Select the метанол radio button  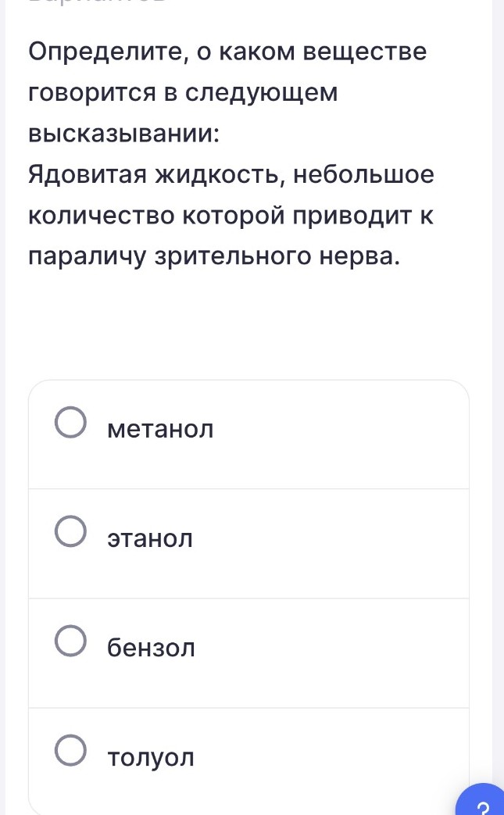tap(71, 422)
